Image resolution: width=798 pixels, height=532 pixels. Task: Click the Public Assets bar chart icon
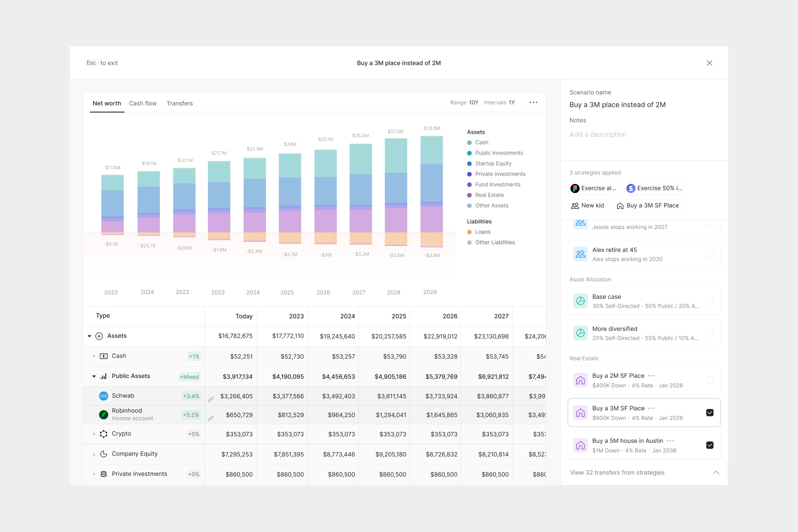pyautogui.click(x=104, y=376)
